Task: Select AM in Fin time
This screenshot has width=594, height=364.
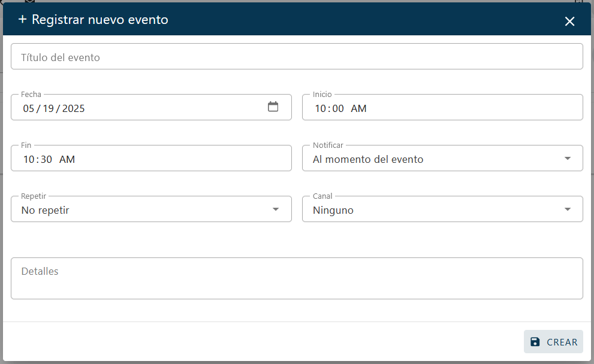Action: coord(67,159)
